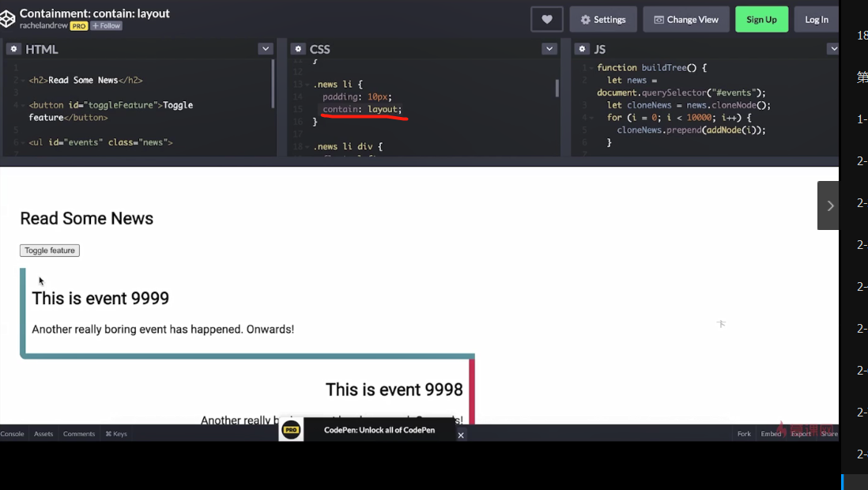
Task: Show keyboard shortcuts with Keys
Action: click(116, 434)
